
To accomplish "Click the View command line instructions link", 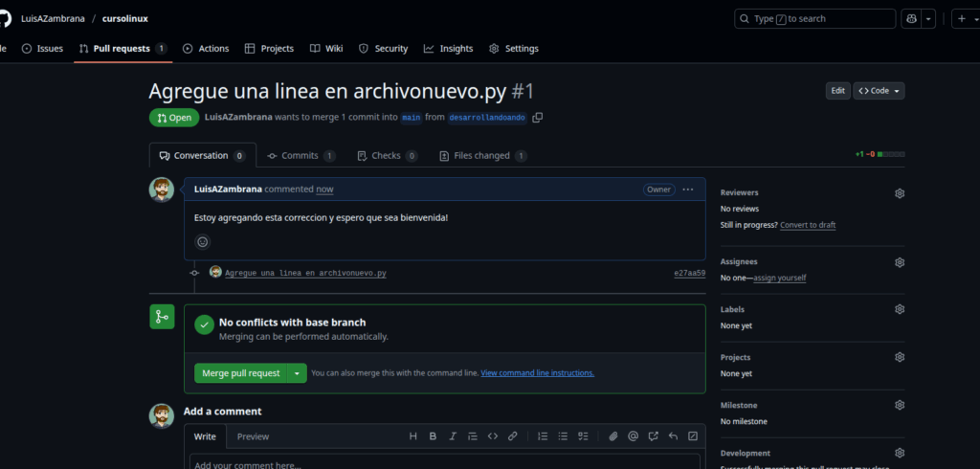I will 537,373.
